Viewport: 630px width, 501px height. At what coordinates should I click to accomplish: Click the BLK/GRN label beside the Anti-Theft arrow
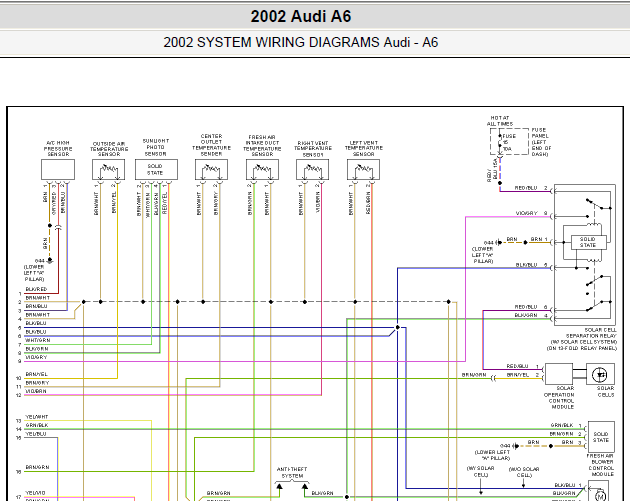point(323,493)
